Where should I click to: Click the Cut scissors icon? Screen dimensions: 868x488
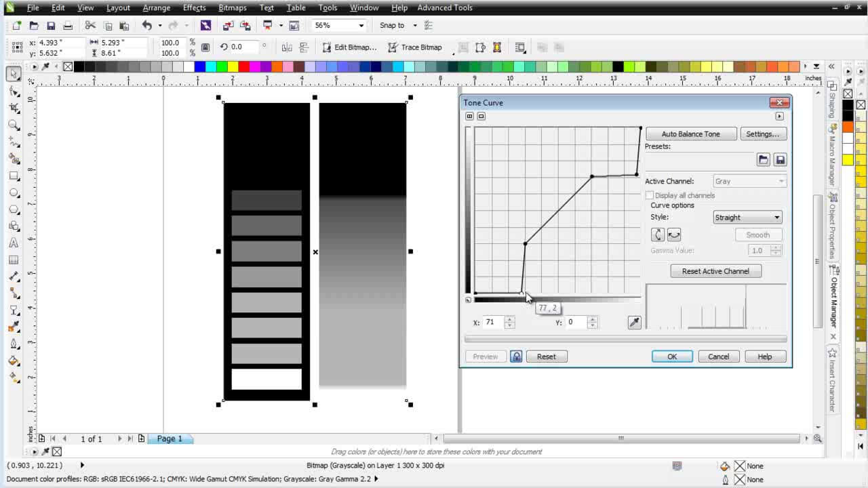pyautogui.click(x=90, y=26)
